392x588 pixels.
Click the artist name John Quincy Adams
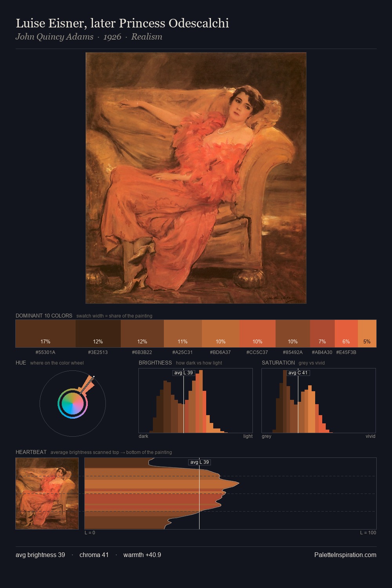pos(54,37)
